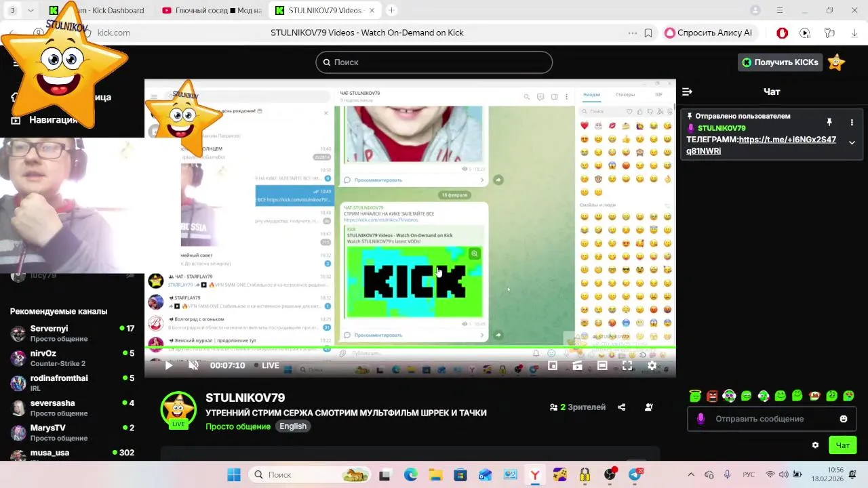The image size is (868, 488).
Task: Click the chat message input field
Action: point(773,419)
